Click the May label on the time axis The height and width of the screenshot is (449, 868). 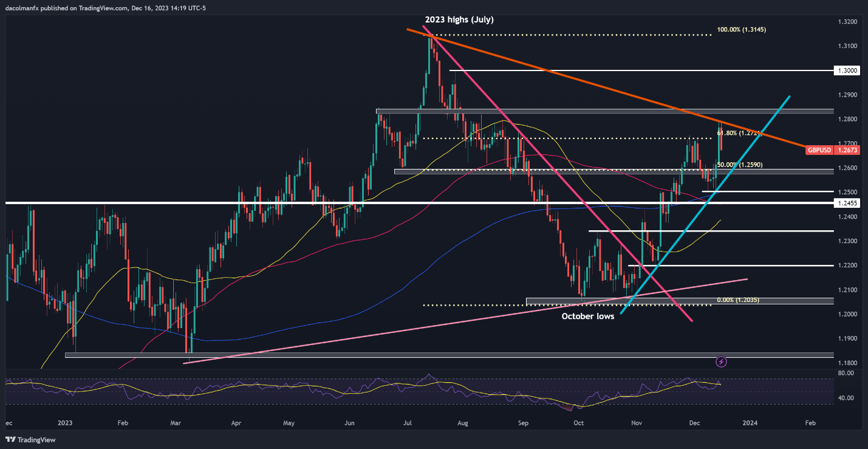pos(289,422)
